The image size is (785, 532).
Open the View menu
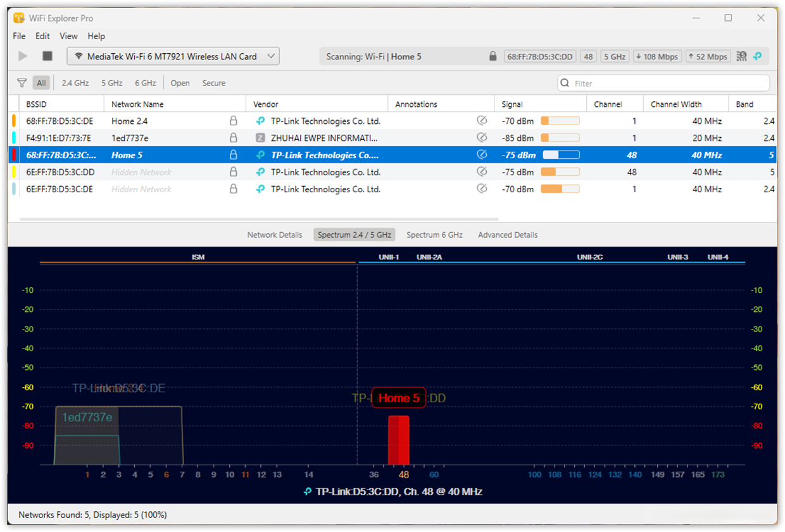coord(68,36)
